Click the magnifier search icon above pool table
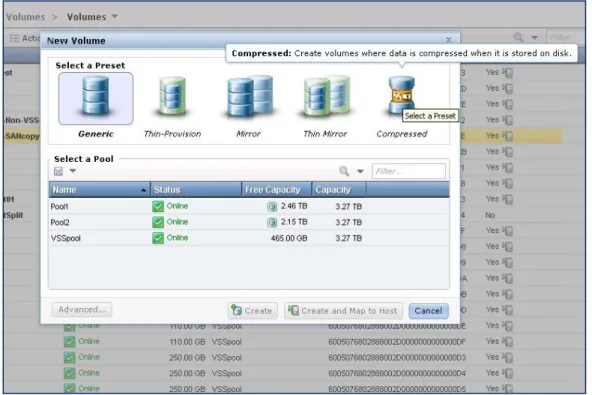592x395 pixels. (344, 171)
